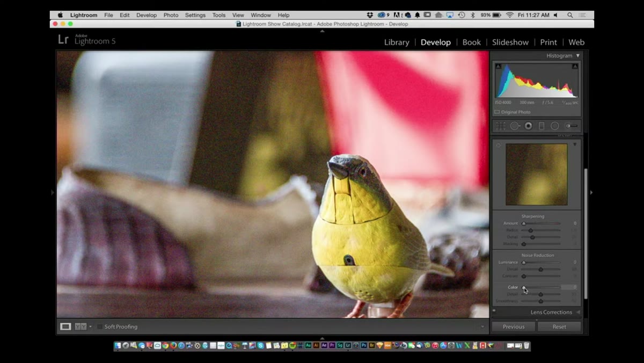The image size is (644, 363).
Task: Open the Dropbox menu bar icon
Action: [x=370, y=15]
